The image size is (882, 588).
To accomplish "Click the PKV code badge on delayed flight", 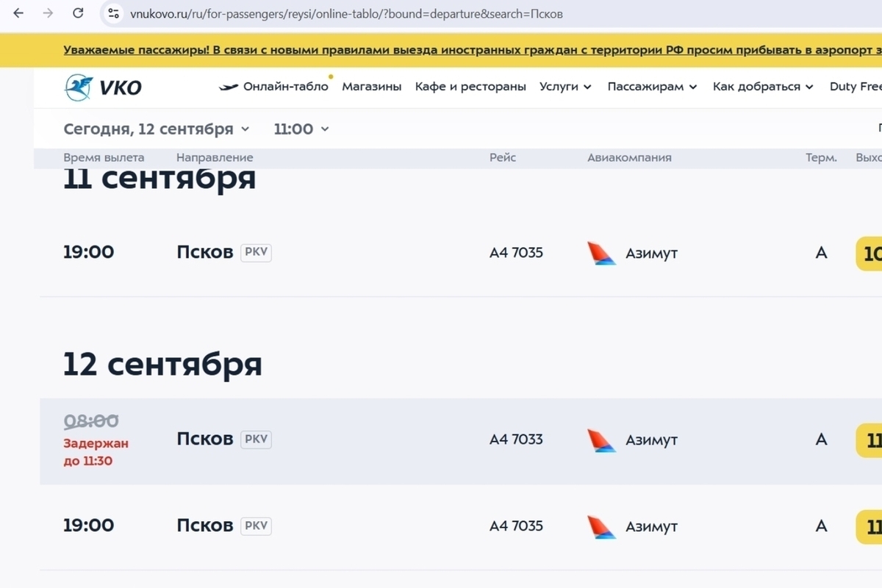I will 256,440.
